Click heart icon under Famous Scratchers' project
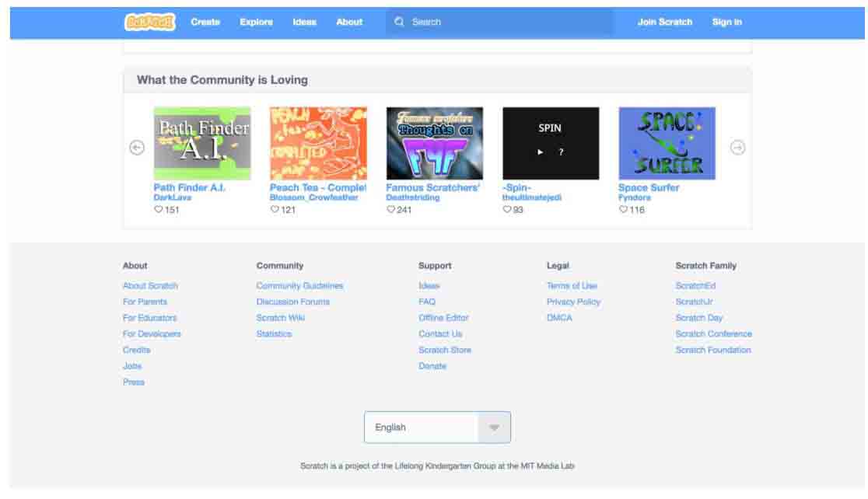 click(x=390, y=210)
